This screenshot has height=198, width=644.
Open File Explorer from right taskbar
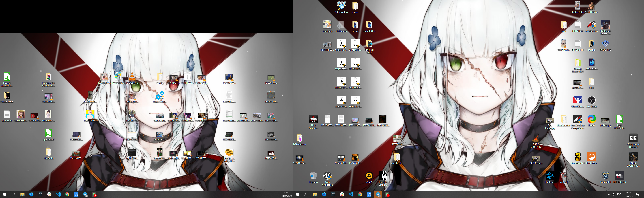pyautogui.click(x=315, y=195)
